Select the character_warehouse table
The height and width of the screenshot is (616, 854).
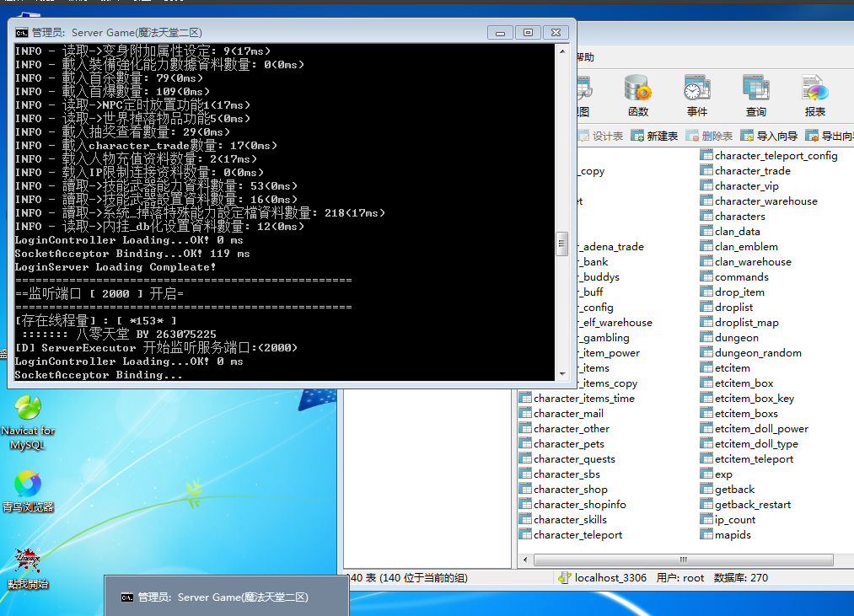760,201
